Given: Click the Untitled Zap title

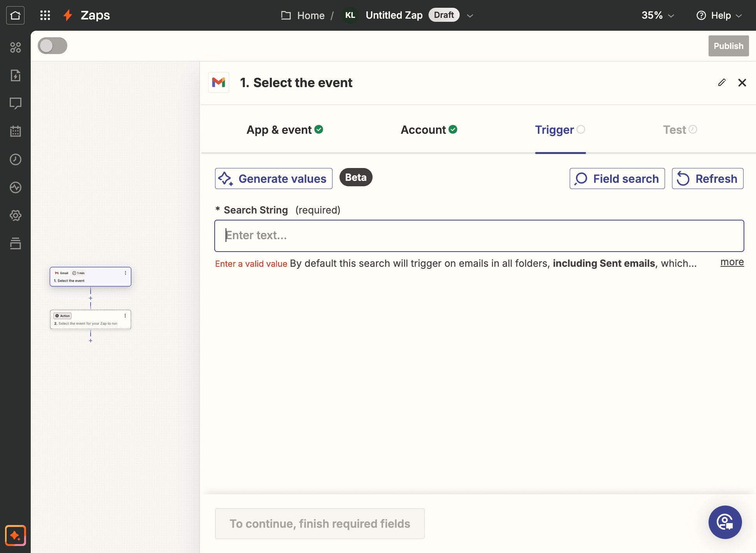Looking at the screenshot, I should click(394, 15).
